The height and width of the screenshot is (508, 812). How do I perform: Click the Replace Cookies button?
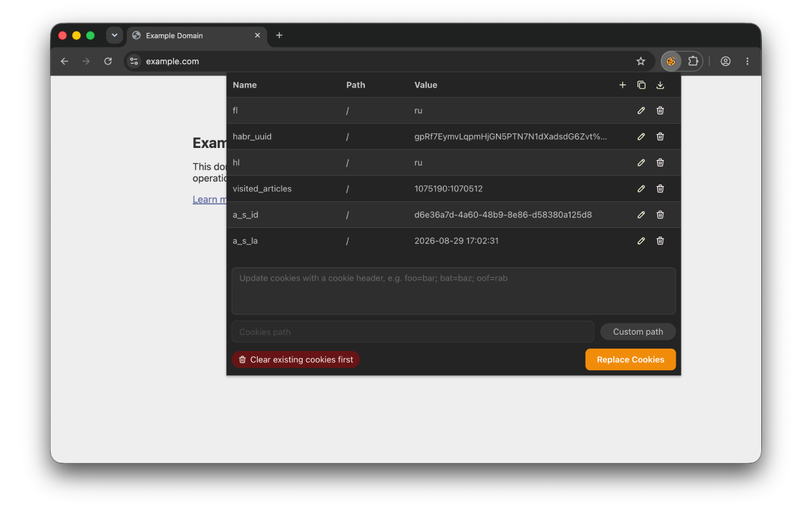631,359
